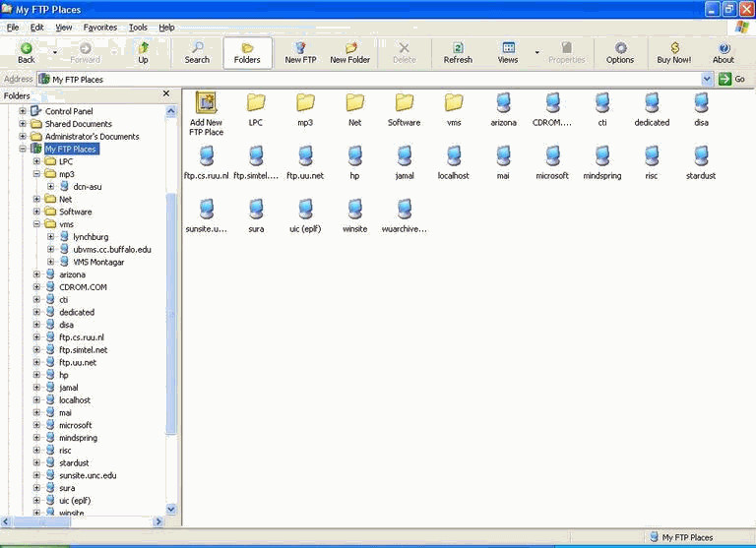Collapse the vms folder tree node

tap(36, 224)
